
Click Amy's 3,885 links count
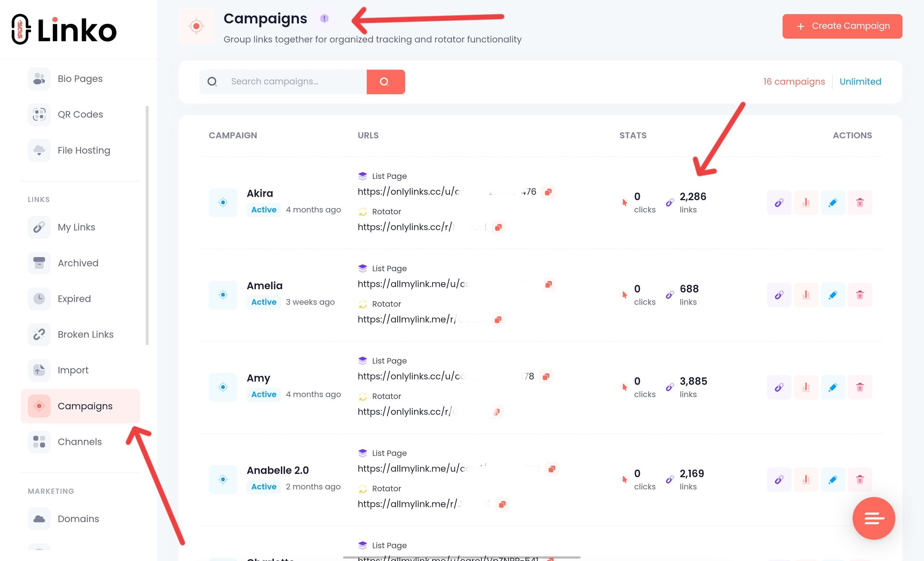point(693,381)
